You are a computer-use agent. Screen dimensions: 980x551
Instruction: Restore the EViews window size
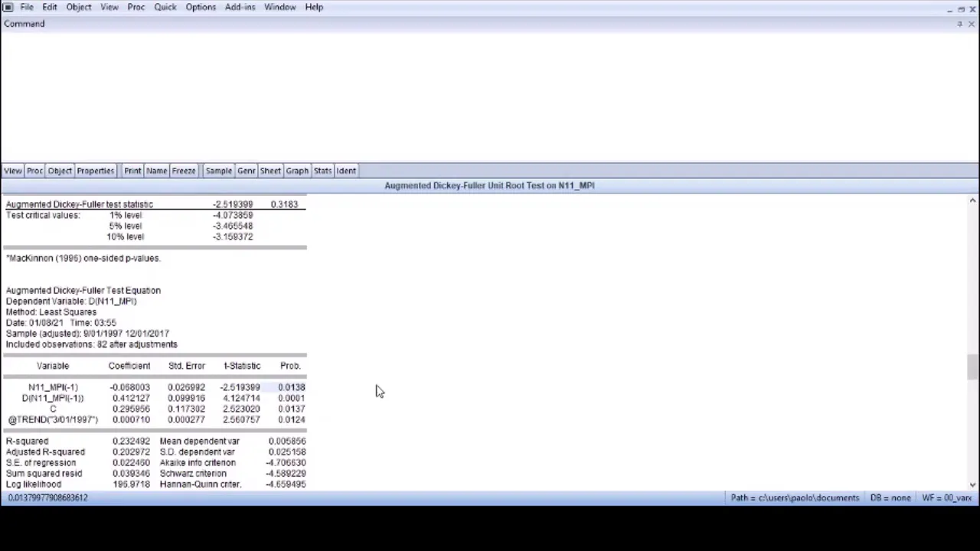point(961,9)
